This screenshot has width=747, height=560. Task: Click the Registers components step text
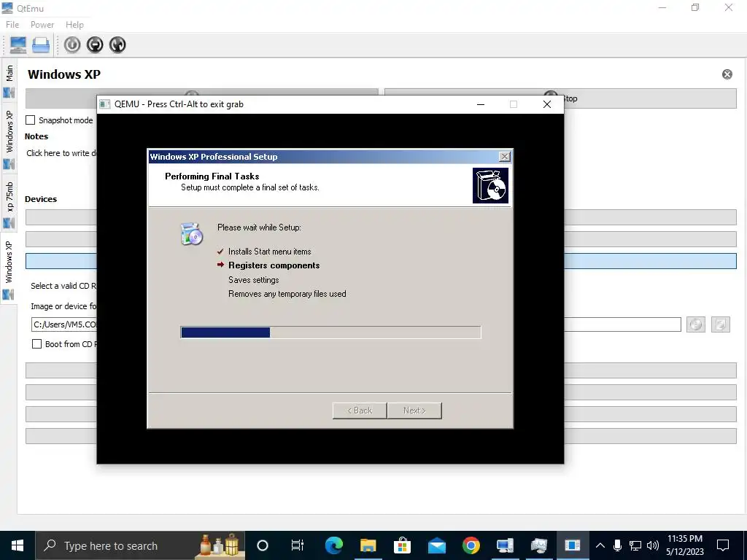coord(274,265)
